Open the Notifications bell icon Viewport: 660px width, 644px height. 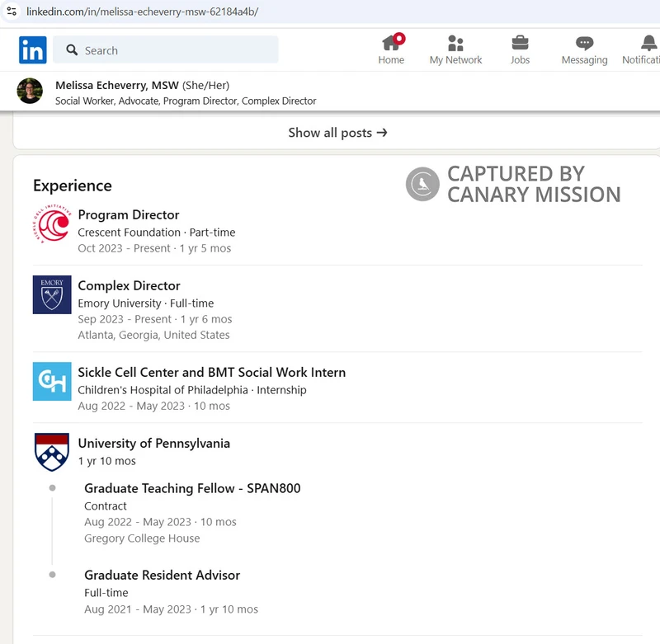click(x=648, y=43)
